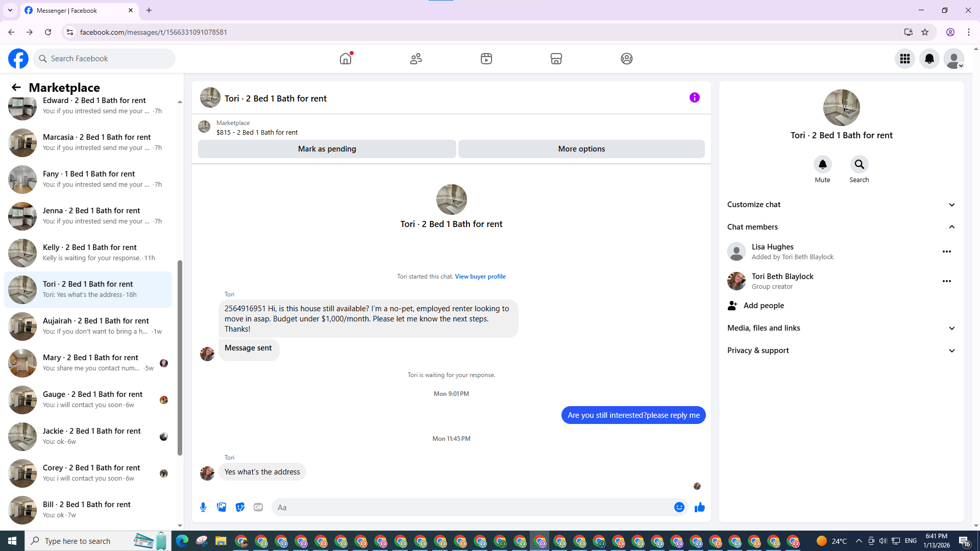Attach a photo using the image icon

tap(222, 507)
